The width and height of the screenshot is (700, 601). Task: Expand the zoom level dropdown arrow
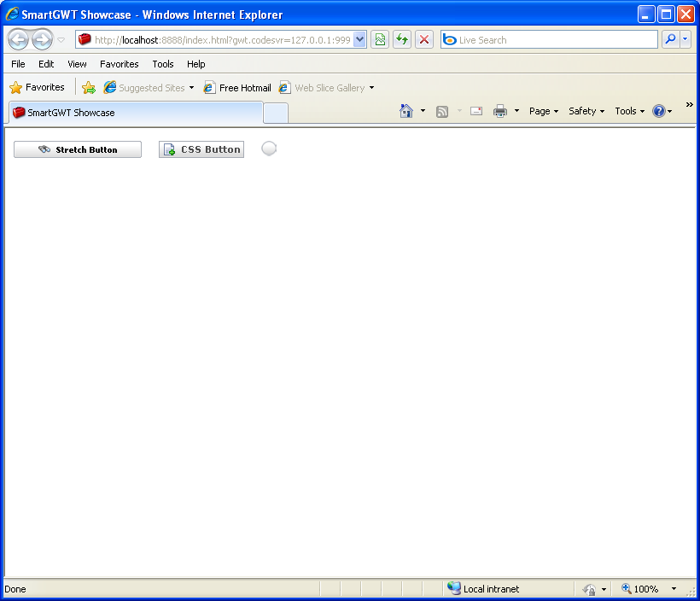[x=674, y=589]
